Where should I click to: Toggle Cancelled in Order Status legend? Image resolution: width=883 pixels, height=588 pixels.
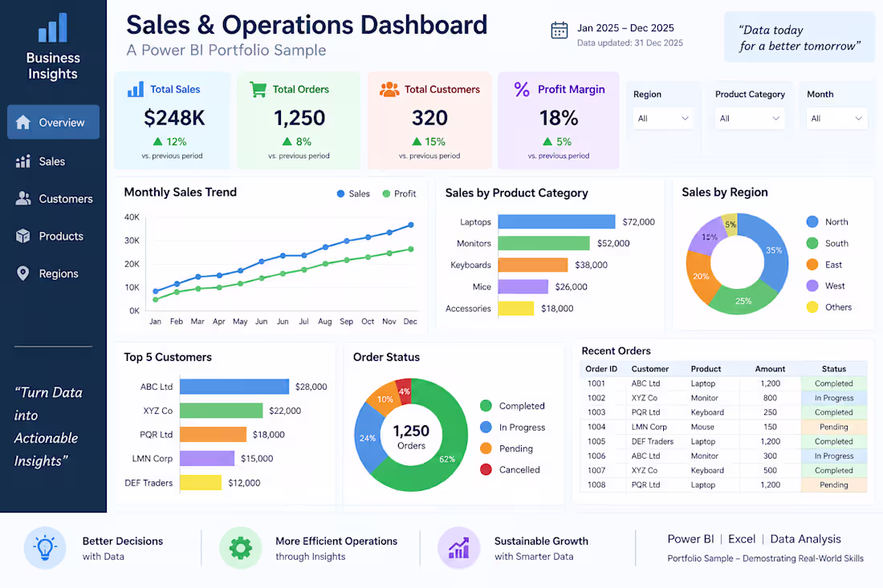click(x=511, y=469)
